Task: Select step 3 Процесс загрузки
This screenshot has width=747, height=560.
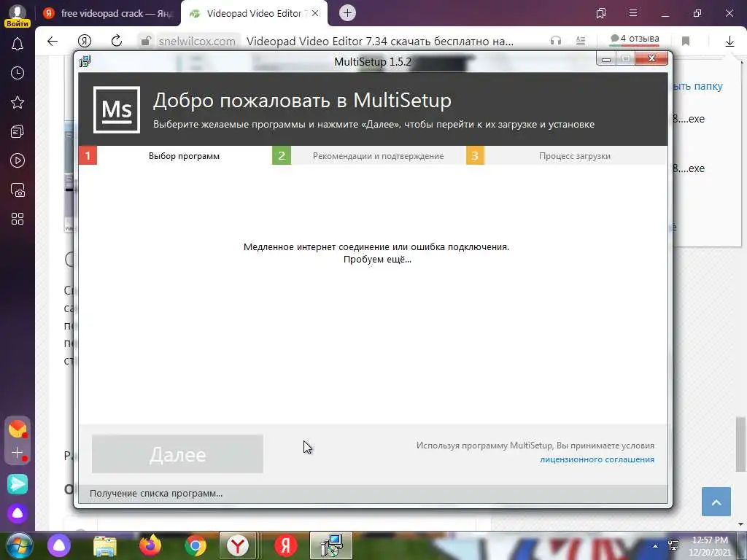Action: tap(566, 156)
